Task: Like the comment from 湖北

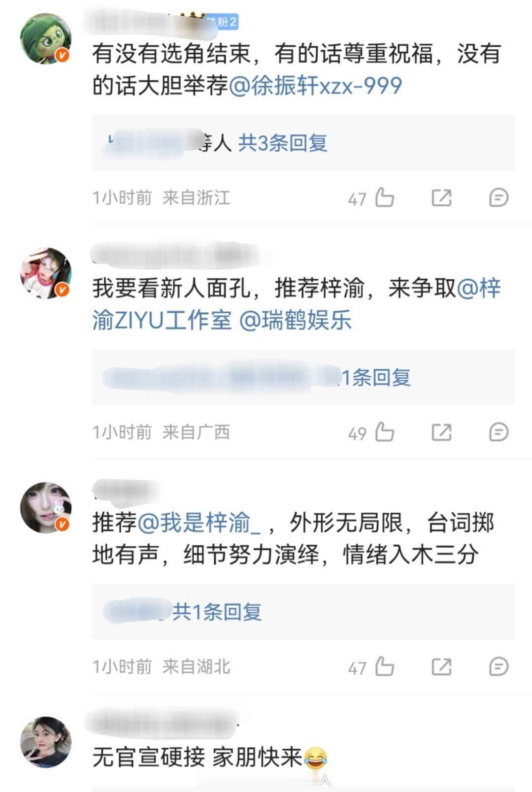Action: 385,667
